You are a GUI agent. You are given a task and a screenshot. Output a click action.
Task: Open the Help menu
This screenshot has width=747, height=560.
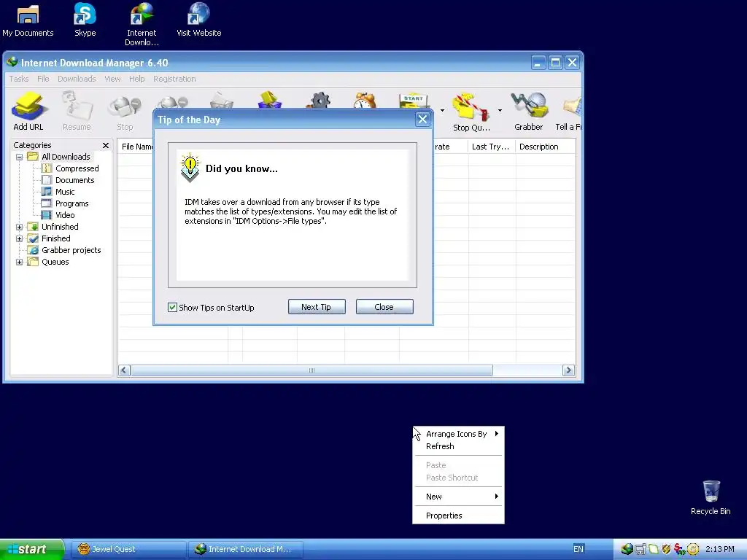click(136, 79)
